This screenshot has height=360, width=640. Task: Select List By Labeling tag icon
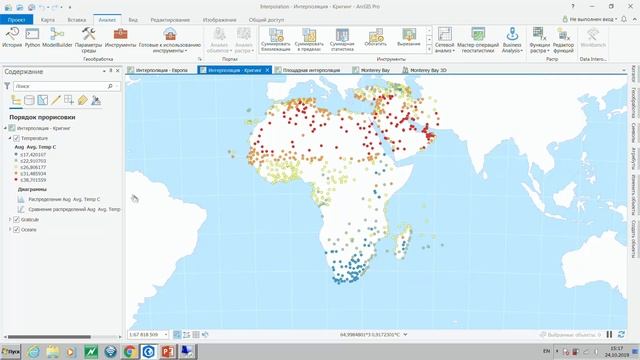click(x=82, y=100)
